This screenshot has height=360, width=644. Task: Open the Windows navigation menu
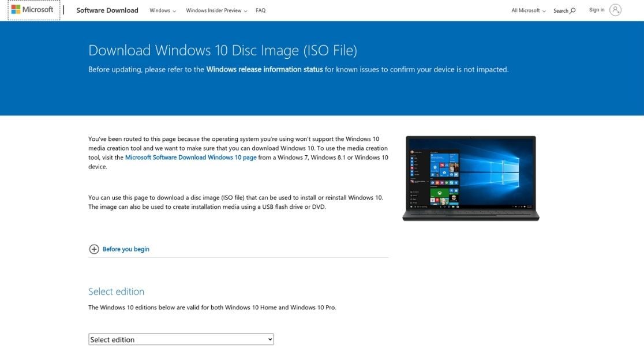(160, 10)
